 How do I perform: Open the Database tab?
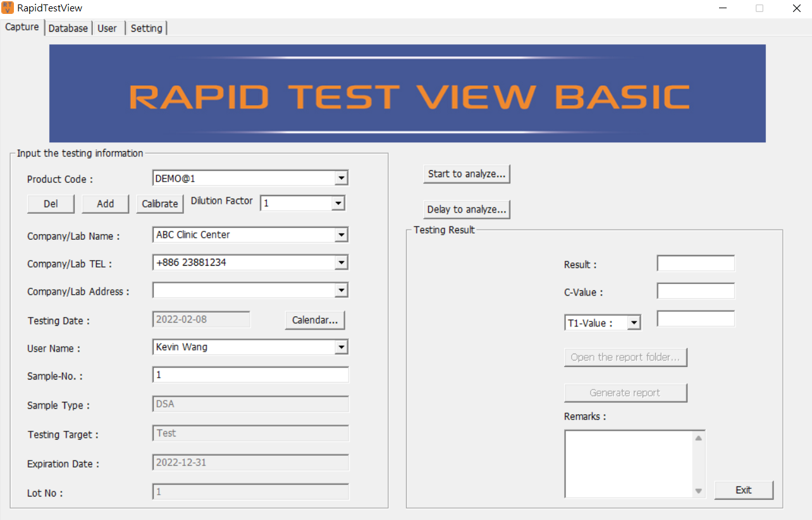[x=68, y=28]
